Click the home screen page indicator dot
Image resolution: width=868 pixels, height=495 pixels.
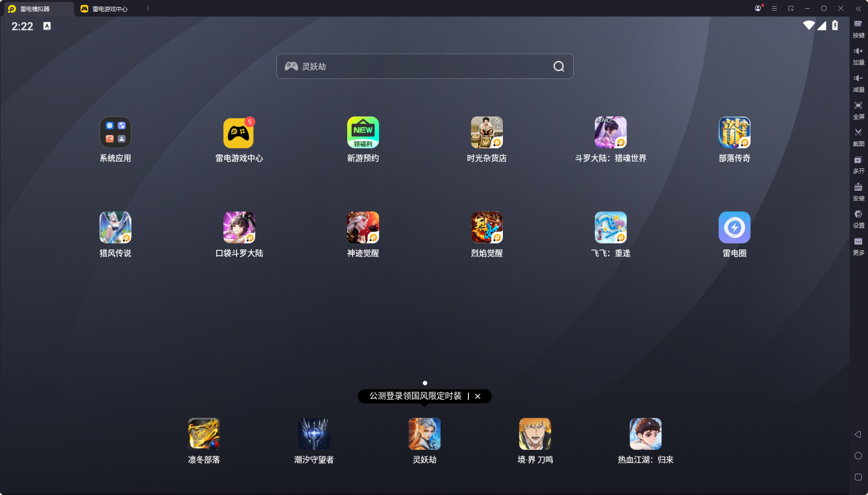point(425,383)
